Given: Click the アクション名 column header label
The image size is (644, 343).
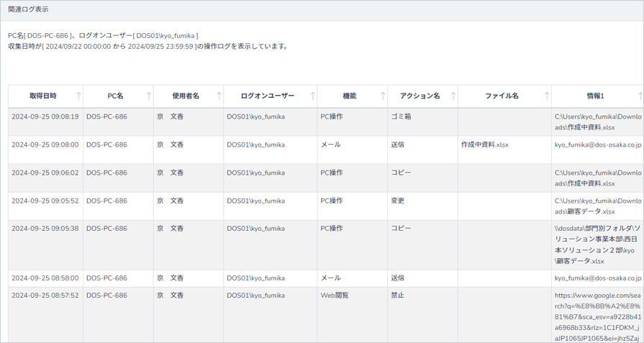Looking at the screenshot, I should 419,96.
